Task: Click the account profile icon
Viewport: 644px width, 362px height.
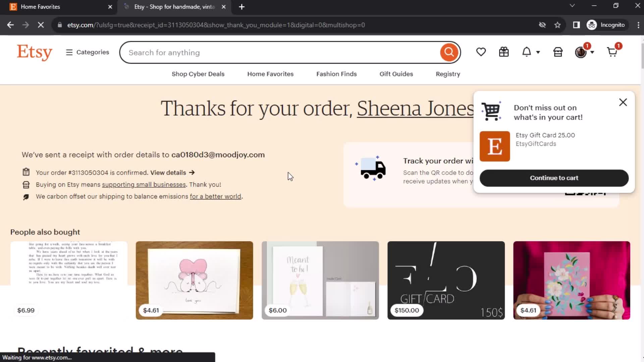Action: 581,52
